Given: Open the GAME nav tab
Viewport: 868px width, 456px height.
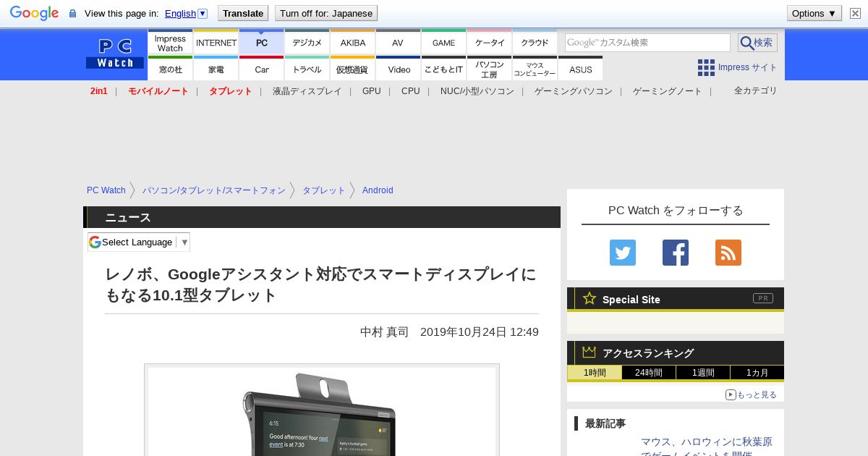Looking at the screenshot, I should click(x=443, y=43).
